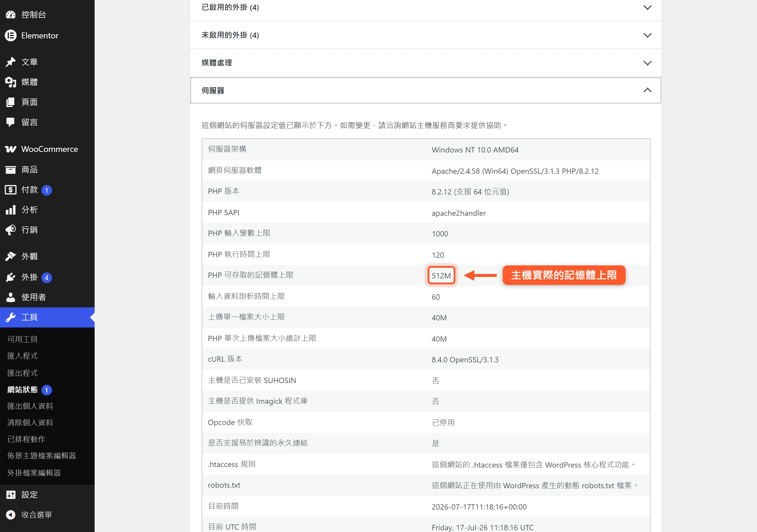Click the 網站狀態 issue count badge
This screenshot has height=532, width=757.
click(46, 390)
